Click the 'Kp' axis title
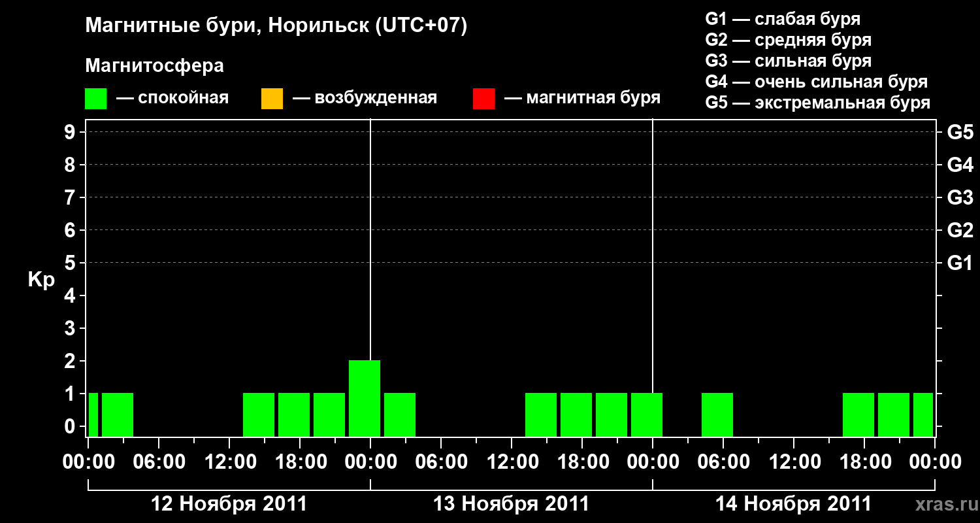Image resolution: width=980 pixels, height=523 pixels. 41,280
